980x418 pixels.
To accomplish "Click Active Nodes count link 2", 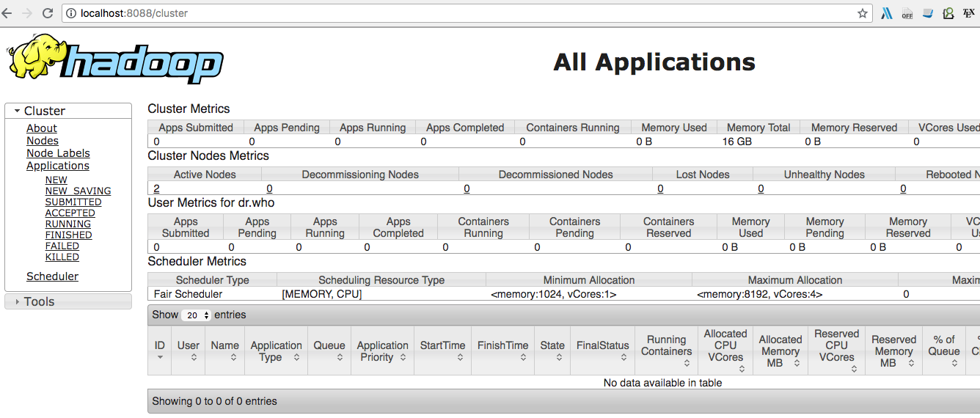I will click(156, 188).
